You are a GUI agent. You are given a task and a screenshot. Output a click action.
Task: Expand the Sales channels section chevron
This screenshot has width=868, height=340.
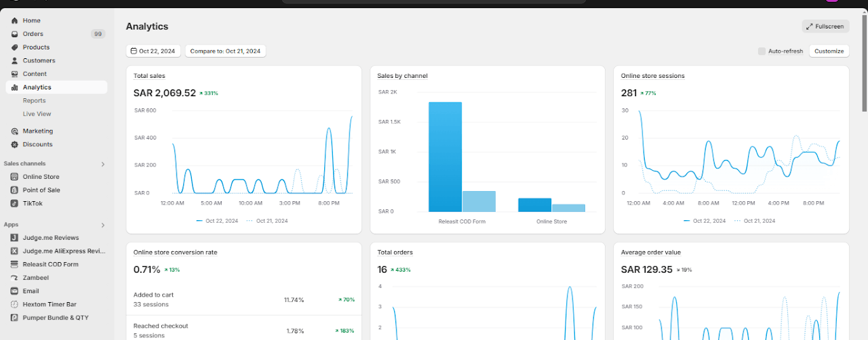103,164
